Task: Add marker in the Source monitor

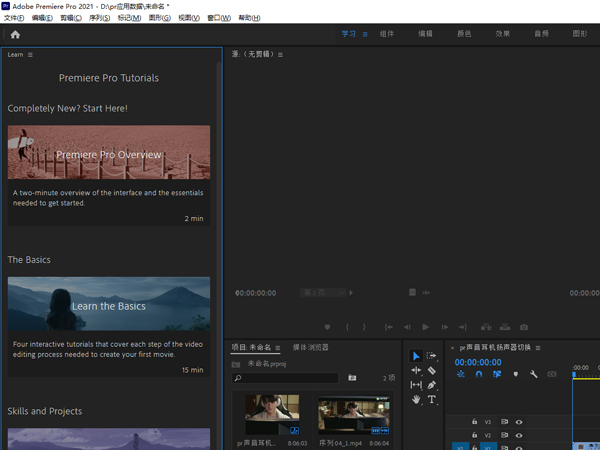Action: [x=327, y=327]
